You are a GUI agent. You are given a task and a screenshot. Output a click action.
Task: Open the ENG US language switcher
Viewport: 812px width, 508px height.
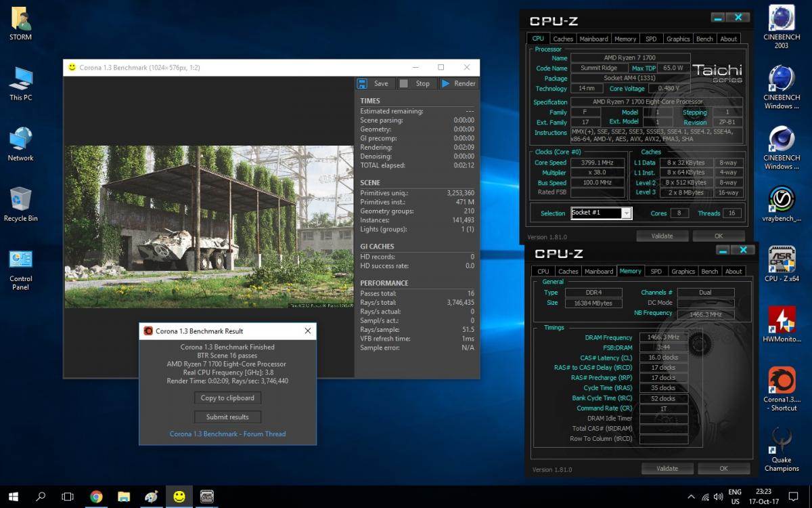coord(735,496)
